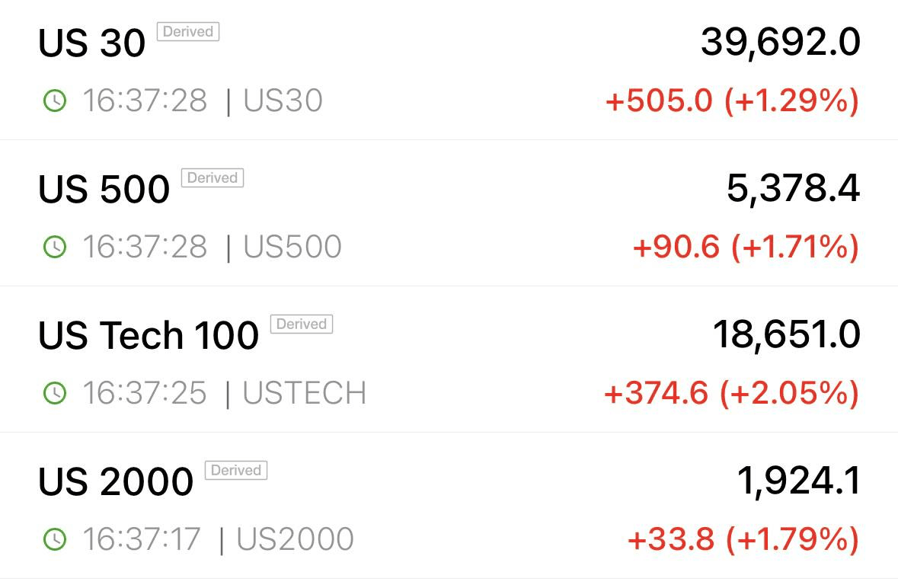
Task: Click the green clock icon for US 2000
Action: coord(55,539)
